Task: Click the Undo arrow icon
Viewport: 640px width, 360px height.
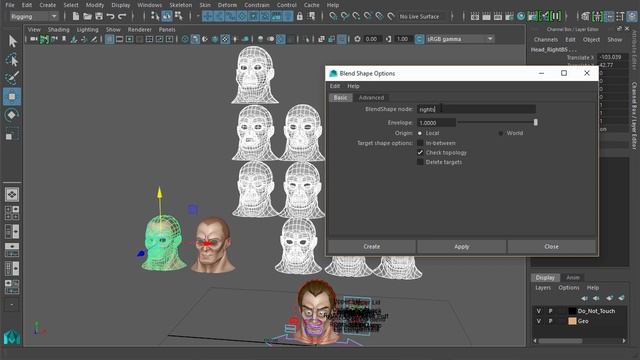Action: tap(110, 16)
